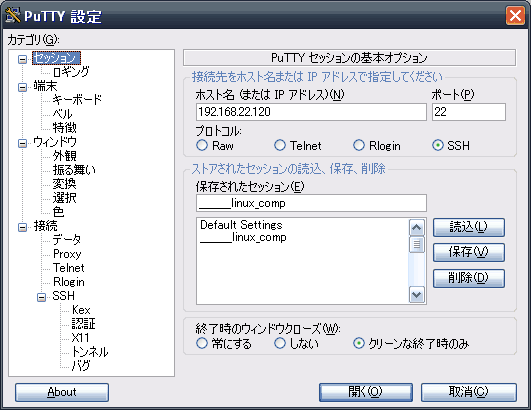531x410 pixels.
Task: Select Default Settings in saved sessions list
Action: (241, 225)
